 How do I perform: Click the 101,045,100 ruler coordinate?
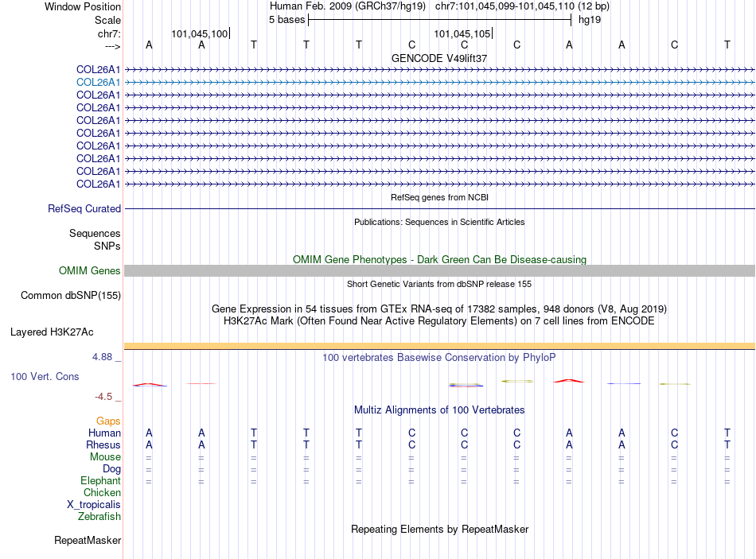[x=199, y=33]
